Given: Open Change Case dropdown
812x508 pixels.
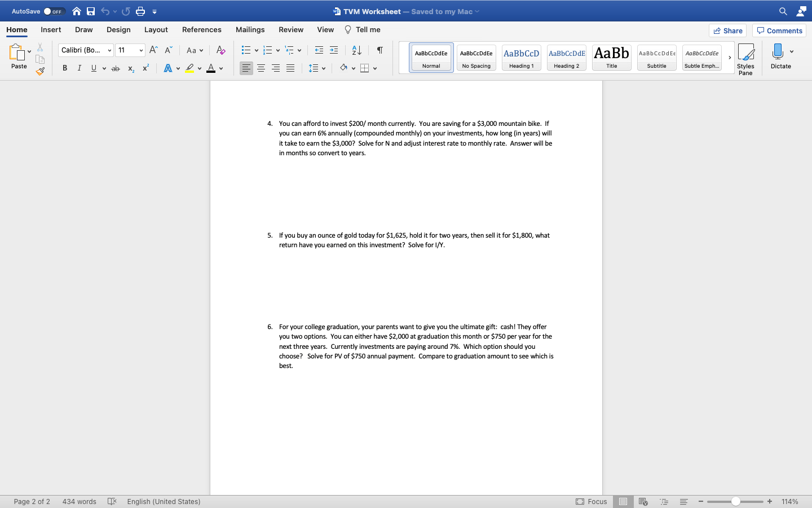Looking at the screenshot, I should point(195,50).
